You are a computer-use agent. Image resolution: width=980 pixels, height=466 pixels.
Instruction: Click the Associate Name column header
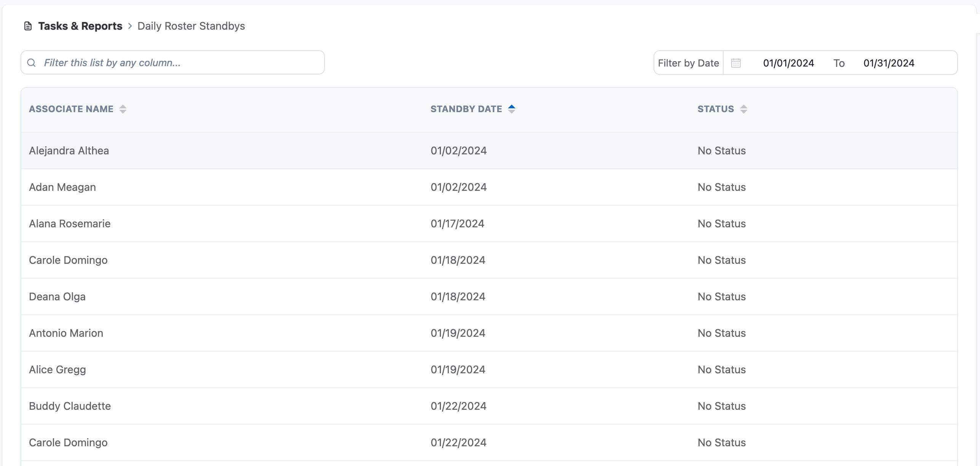(x=71, y=109)
